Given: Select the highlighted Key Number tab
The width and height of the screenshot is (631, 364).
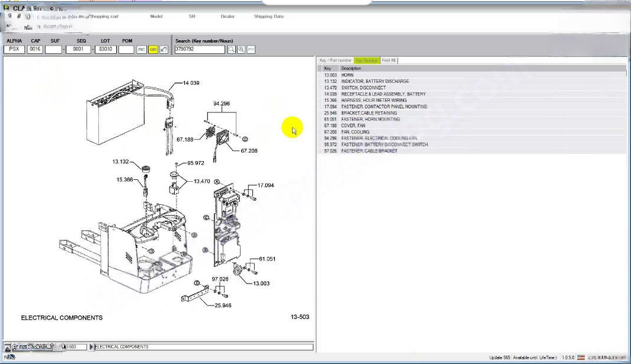Looking at the screenshot, I should coord(366,60).
